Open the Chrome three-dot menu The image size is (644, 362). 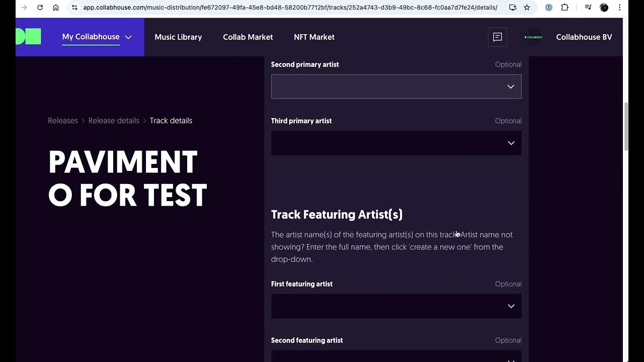(x=619, y=8)
